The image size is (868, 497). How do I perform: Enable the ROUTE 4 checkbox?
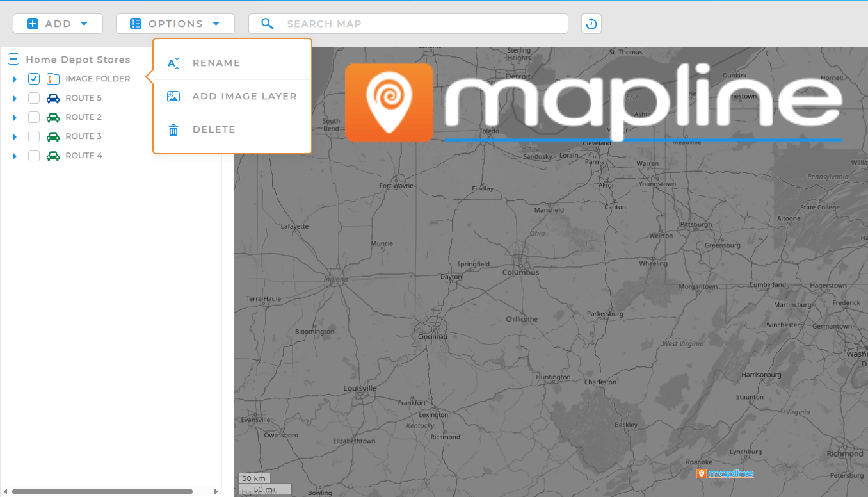pos(34,156)
